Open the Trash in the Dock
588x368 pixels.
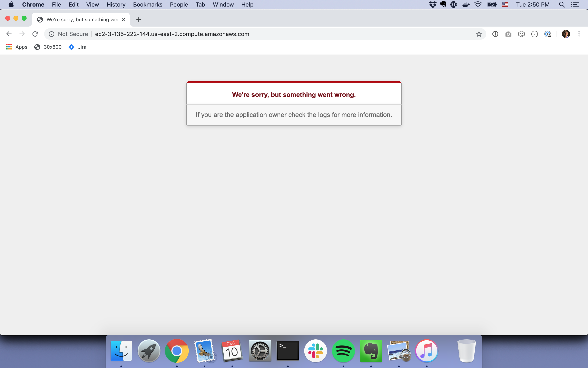point(467,351)
